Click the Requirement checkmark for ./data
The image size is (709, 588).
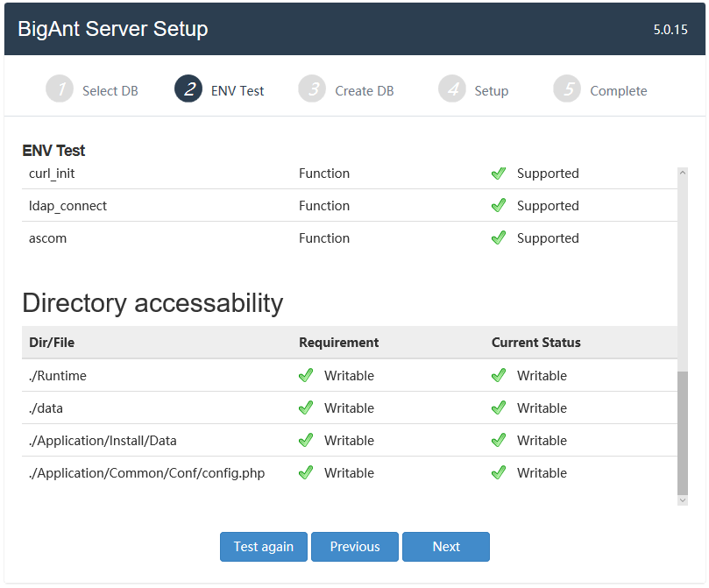click(x=306, y=408)
